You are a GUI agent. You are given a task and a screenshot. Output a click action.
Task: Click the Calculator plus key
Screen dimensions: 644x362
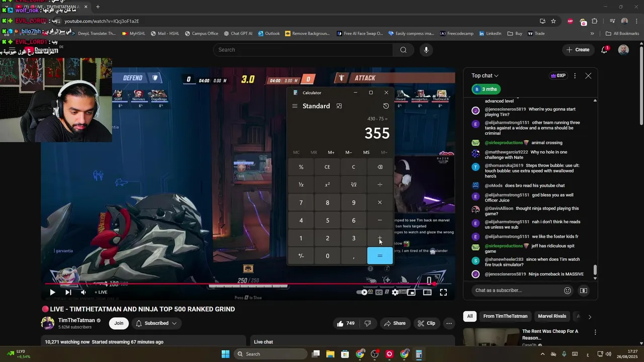pyautogui.click(x=380, y=238)
